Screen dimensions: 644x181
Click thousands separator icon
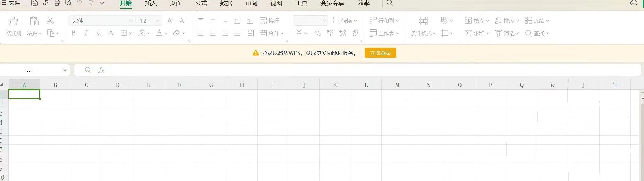330,33
